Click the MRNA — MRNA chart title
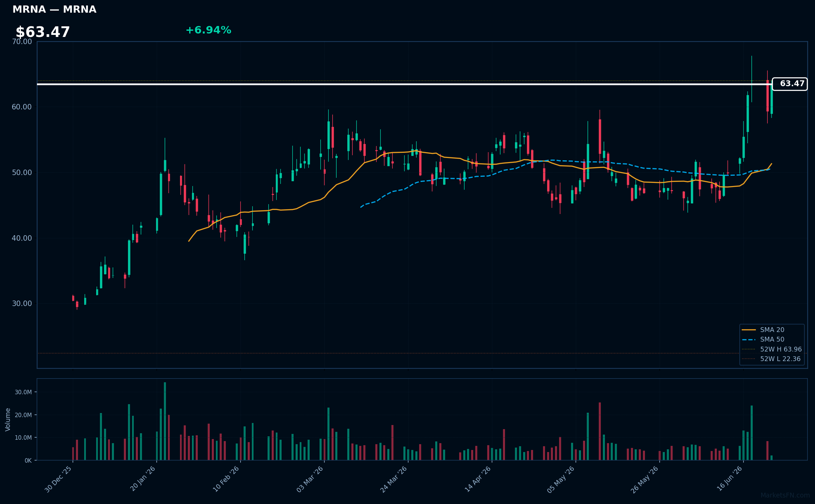 coord(54,10)
